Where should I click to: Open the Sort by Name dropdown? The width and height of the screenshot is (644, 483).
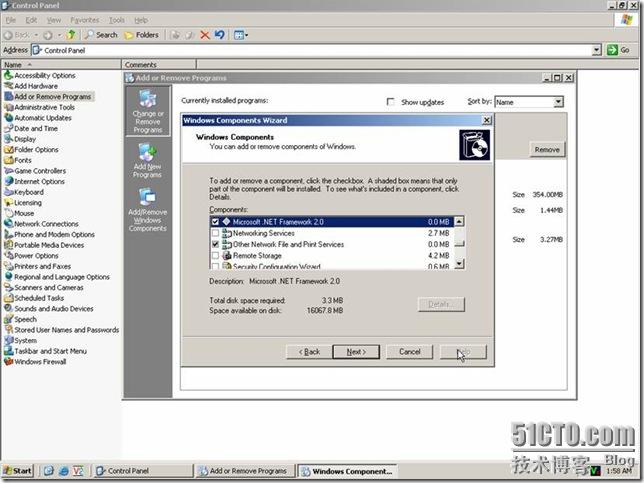pyautogui.click(x=558, y=102)
